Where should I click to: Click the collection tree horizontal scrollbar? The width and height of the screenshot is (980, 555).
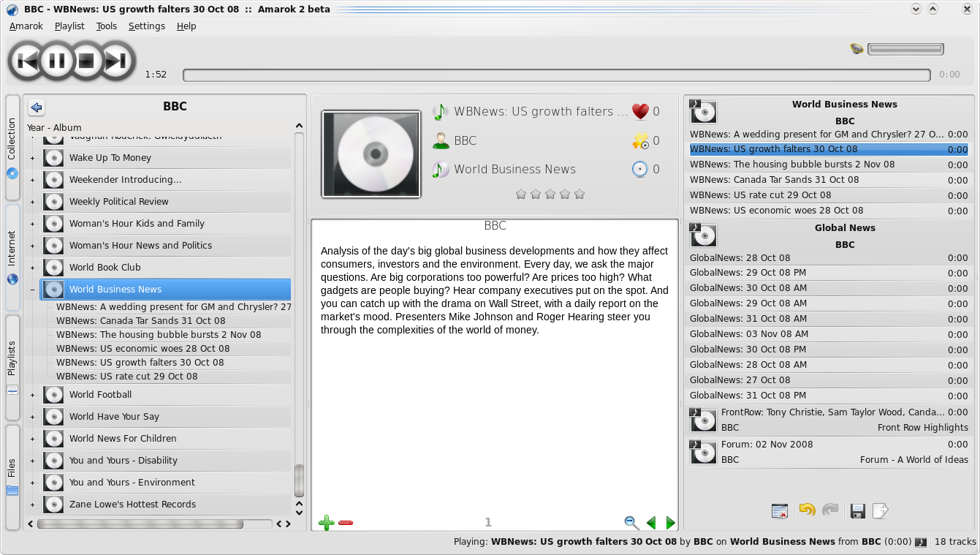click(140, 524)
